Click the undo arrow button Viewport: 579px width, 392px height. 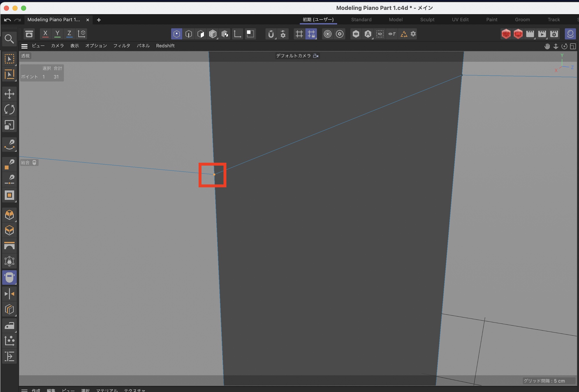tap(8, 20)
